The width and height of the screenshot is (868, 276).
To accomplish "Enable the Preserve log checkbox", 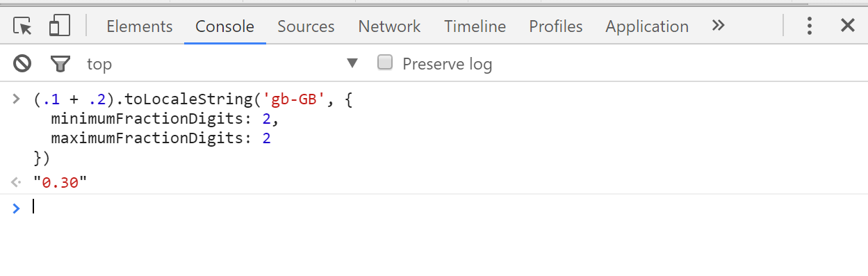I will click(x=384, y=63).
